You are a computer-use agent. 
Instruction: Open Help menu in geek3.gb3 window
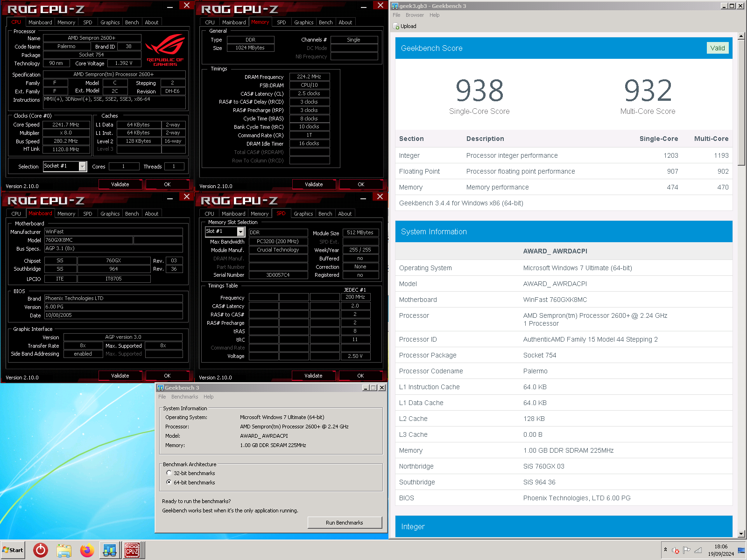tap(435, 15)
